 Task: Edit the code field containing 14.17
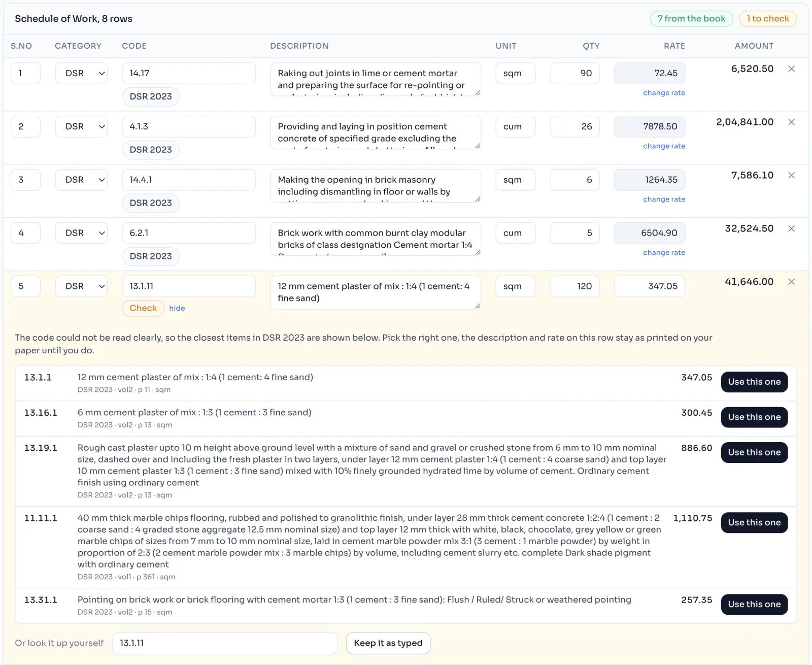point(189,74)
